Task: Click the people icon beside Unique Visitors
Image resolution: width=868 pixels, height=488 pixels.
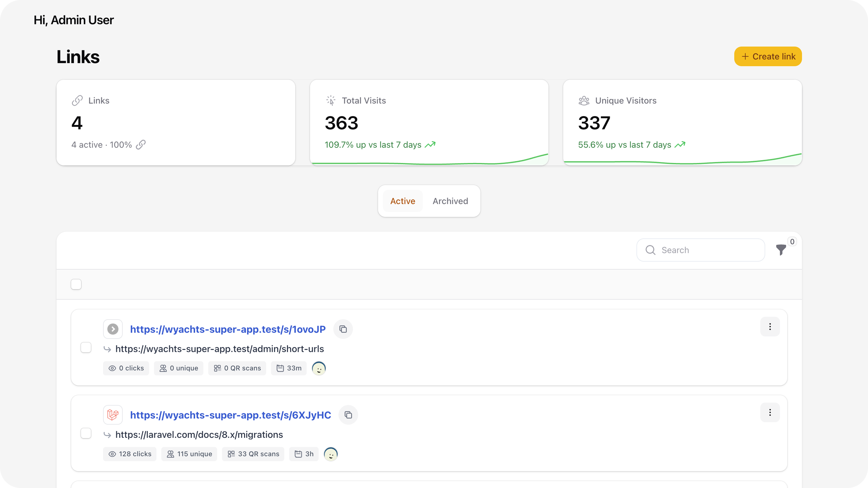Action: [584, 101]
